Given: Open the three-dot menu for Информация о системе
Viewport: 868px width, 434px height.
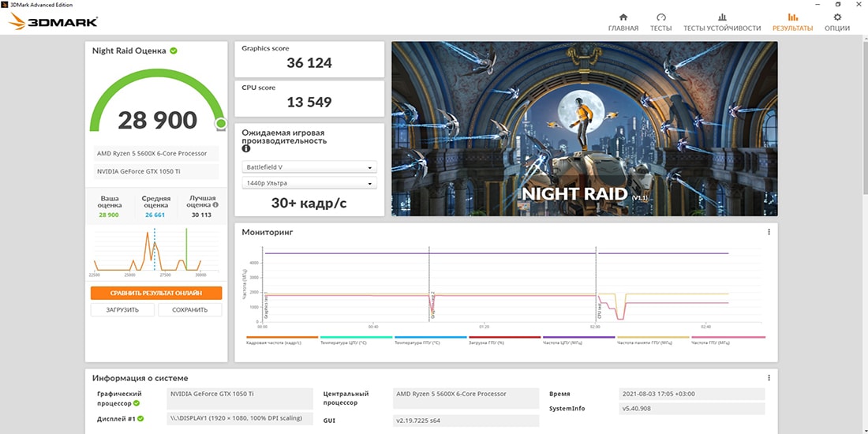Looking at the screenshot, I should 769,378.
